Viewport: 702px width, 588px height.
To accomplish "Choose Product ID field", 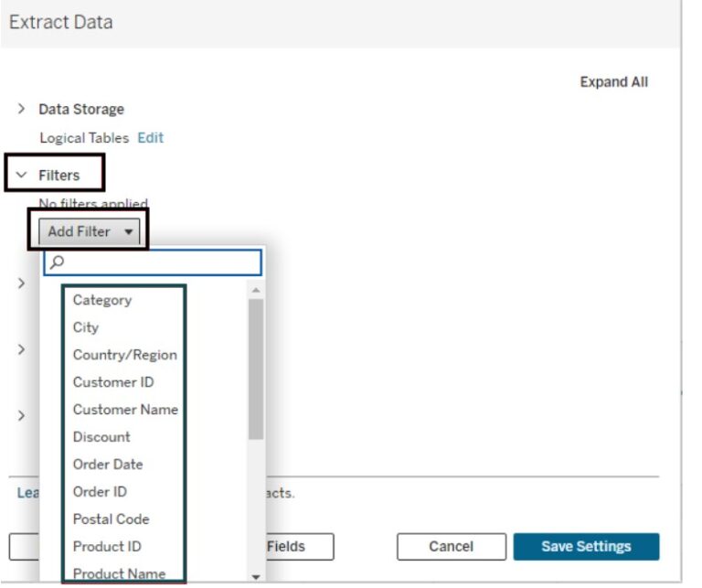I will [107, 546].
